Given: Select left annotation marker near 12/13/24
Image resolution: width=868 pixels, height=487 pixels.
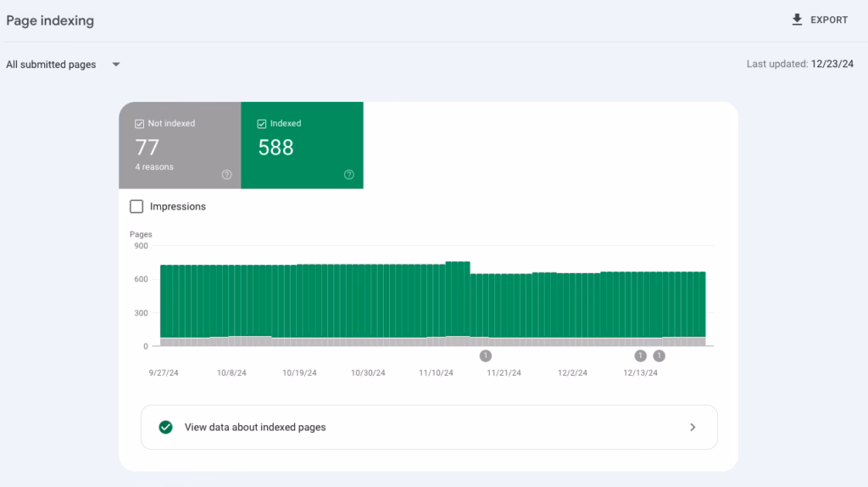Looking at the screenshot, I should [640, 355].
